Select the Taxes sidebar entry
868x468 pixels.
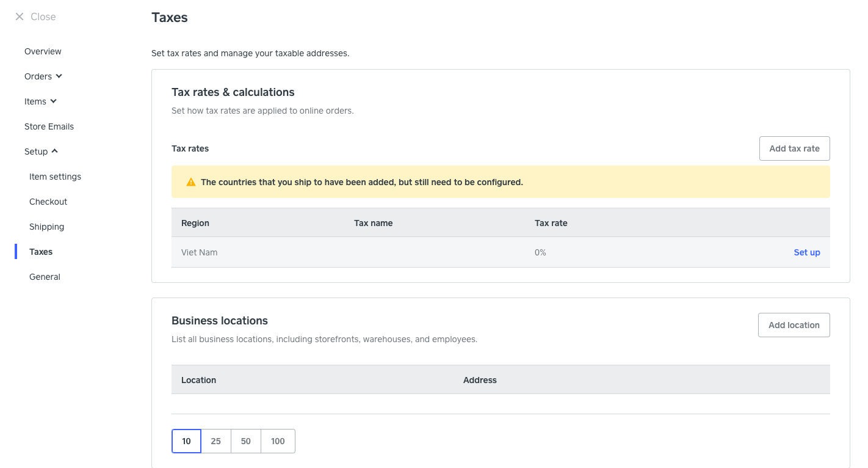click(40, 252)
